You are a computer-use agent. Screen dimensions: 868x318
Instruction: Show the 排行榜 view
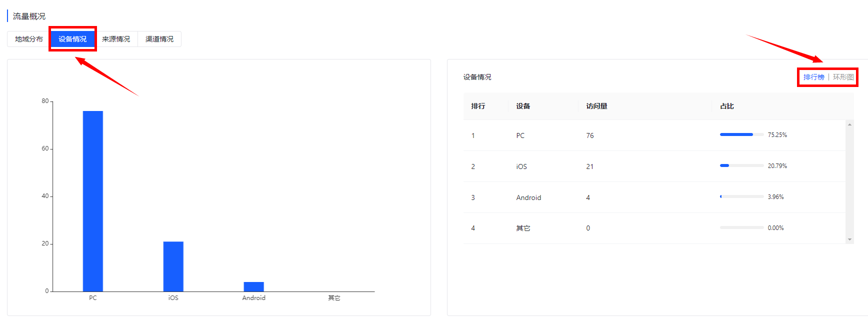click(x=814, y=77)
